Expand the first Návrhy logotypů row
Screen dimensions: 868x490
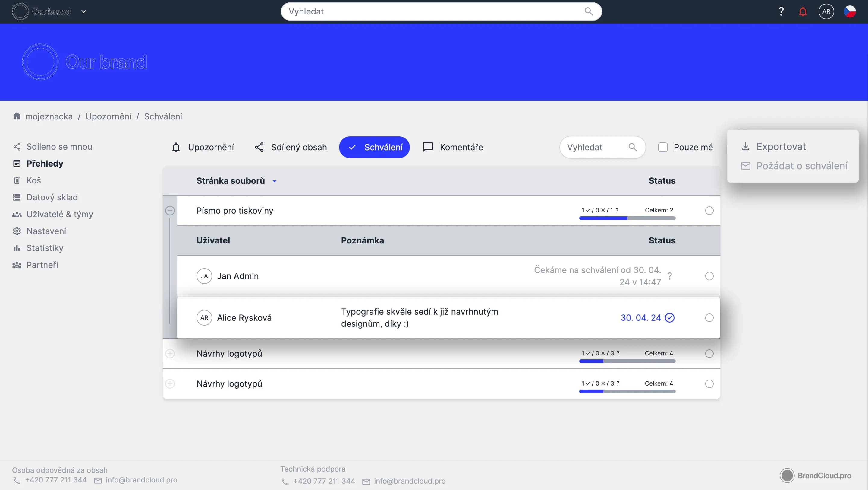click(x=170, y=354)
